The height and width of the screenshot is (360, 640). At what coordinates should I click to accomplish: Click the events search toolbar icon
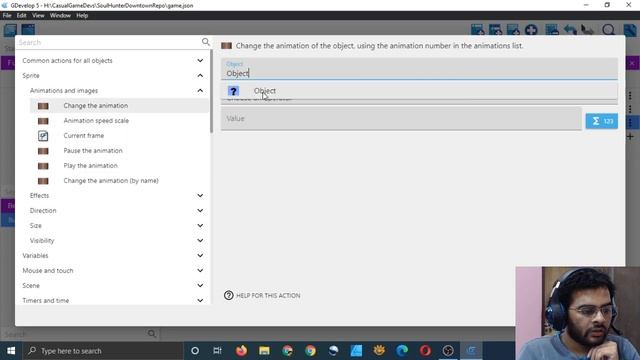pos(608,30)
